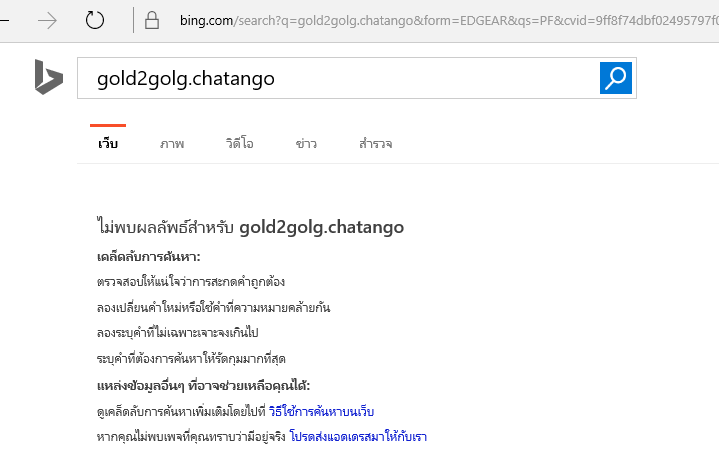This screenshot has width=719, height=469.
Task: Click the Bing logo
Action: point(48,77)
